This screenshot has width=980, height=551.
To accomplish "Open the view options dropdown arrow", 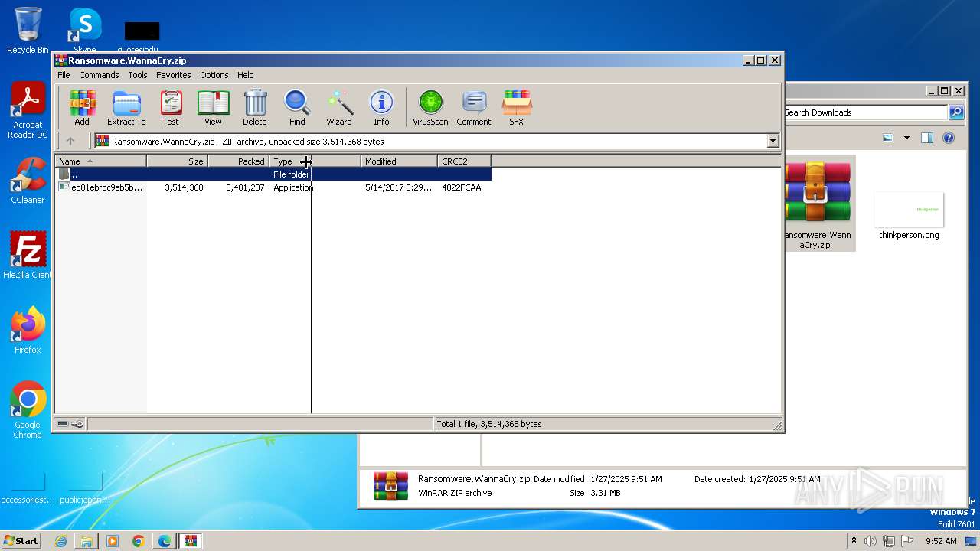I will click(x=906, y=138).
